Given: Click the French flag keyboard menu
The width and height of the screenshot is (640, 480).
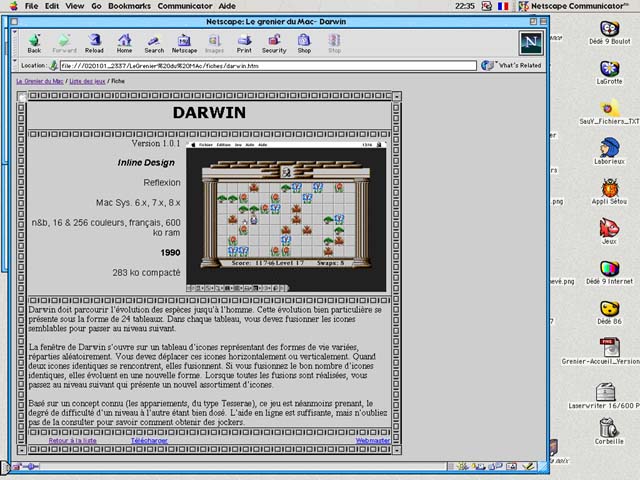Looking at the screenshot, I should (x=503, y=6).
